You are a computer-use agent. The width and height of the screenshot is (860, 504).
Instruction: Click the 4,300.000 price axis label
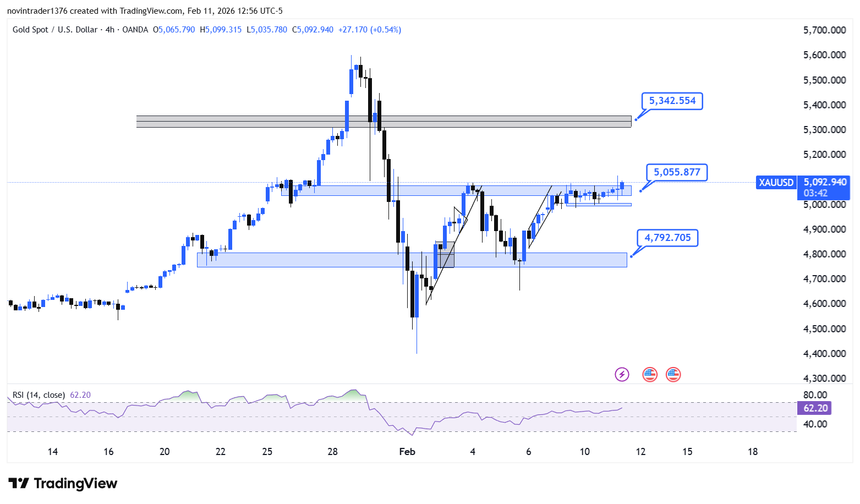825,379
